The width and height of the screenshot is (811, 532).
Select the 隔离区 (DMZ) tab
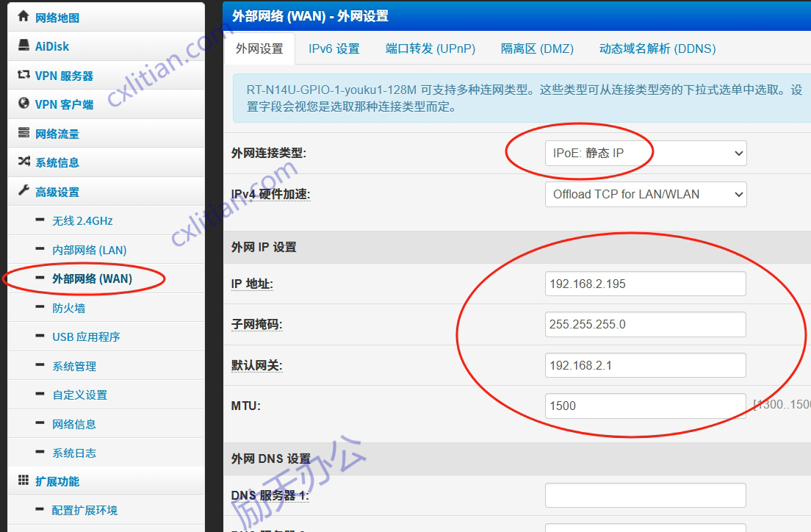(537, 48)
